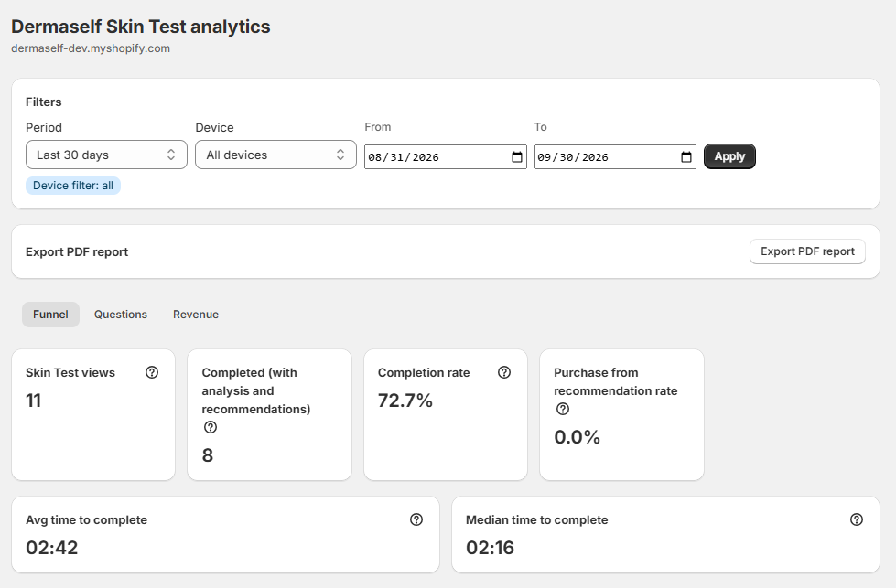This screenshot has width=896, height=588.
Task: Click the Filters section heading
Action: [43, 102]
